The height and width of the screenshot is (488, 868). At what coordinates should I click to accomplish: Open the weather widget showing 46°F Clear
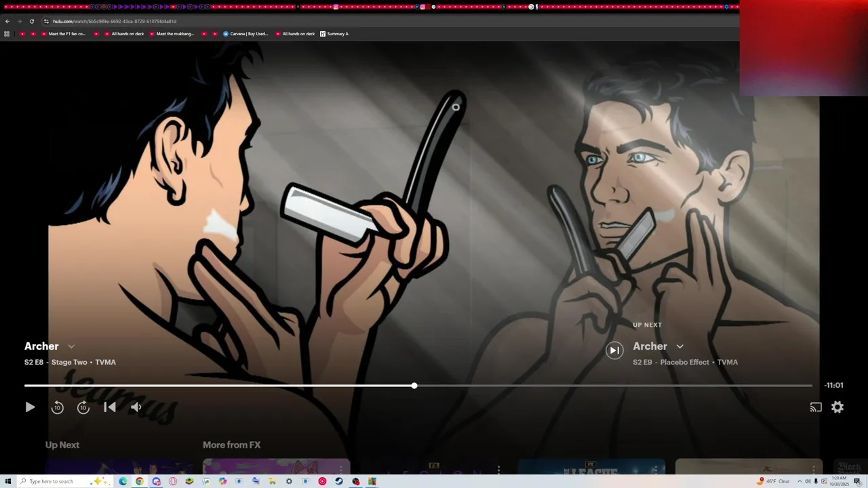pyautogui.click(x=773, y=481)
